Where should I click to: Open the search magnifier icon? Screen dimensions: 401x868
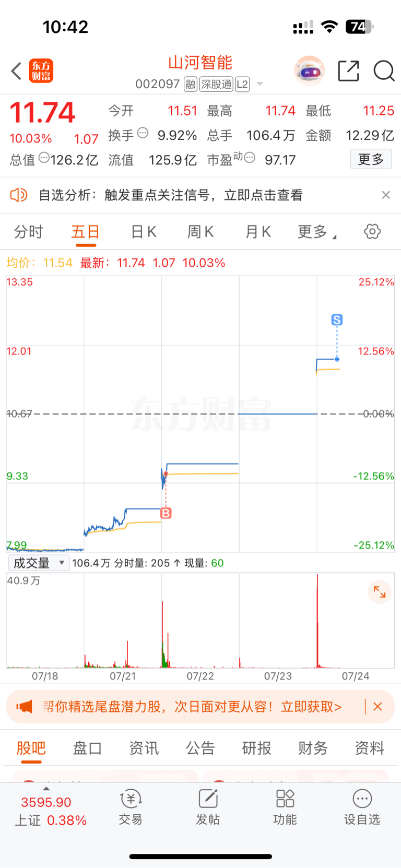coord(384,70)
